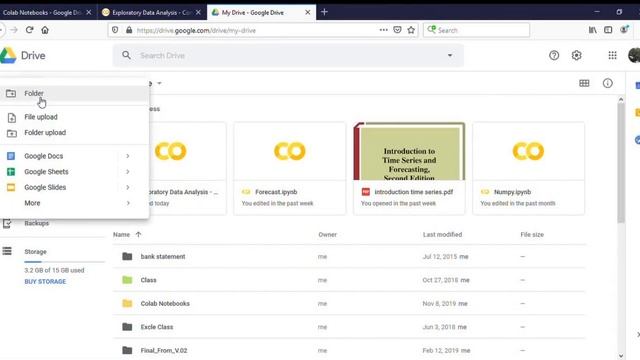The height and width of the screenshot is (360, 640).
Task: Select Google Slides menu item
Action: click(74, 187)
